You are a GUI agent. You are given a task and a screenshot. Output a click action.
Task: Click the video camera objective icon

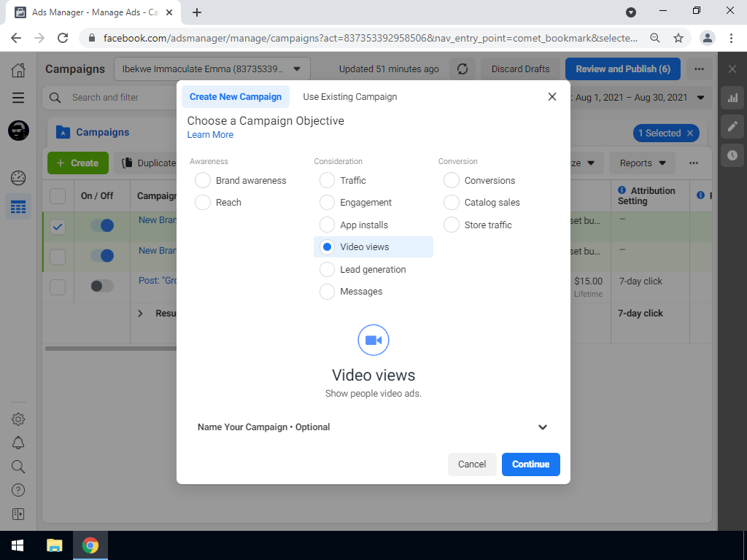pyautogui.click(x=373, y=340)
